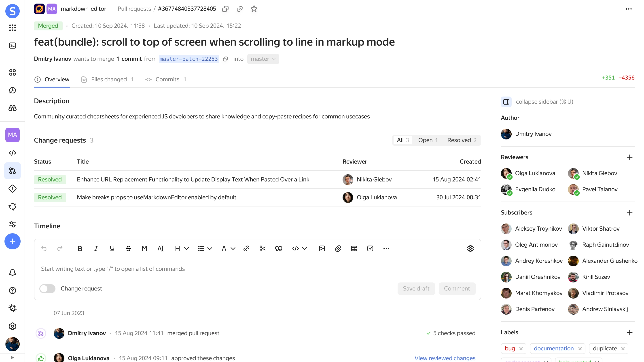Select the underline formatting icon

(x=112, y=248)
